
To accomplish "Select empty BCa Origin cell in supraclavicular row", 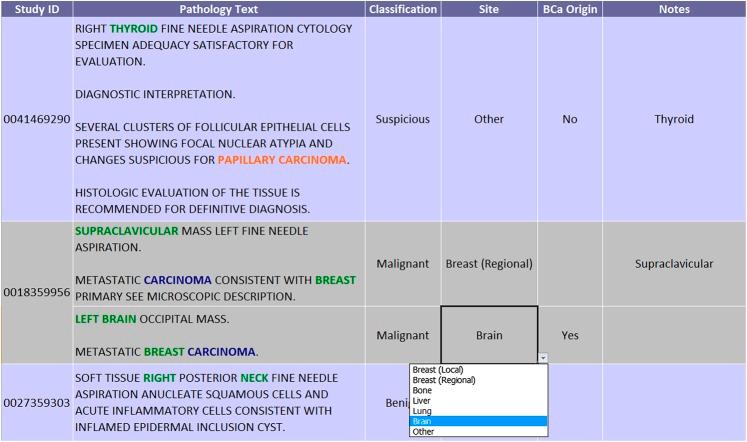I will pos(570,264).
